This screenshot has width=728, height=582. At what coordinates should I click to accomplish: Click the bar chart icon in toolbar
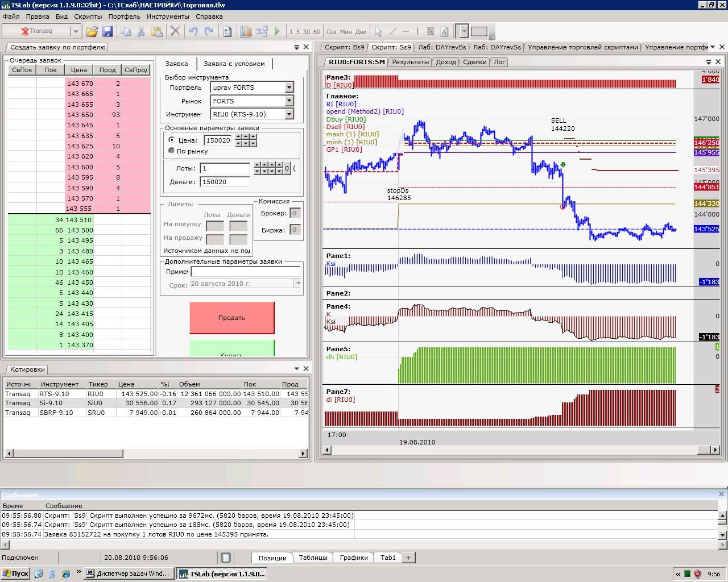point(246,32)
